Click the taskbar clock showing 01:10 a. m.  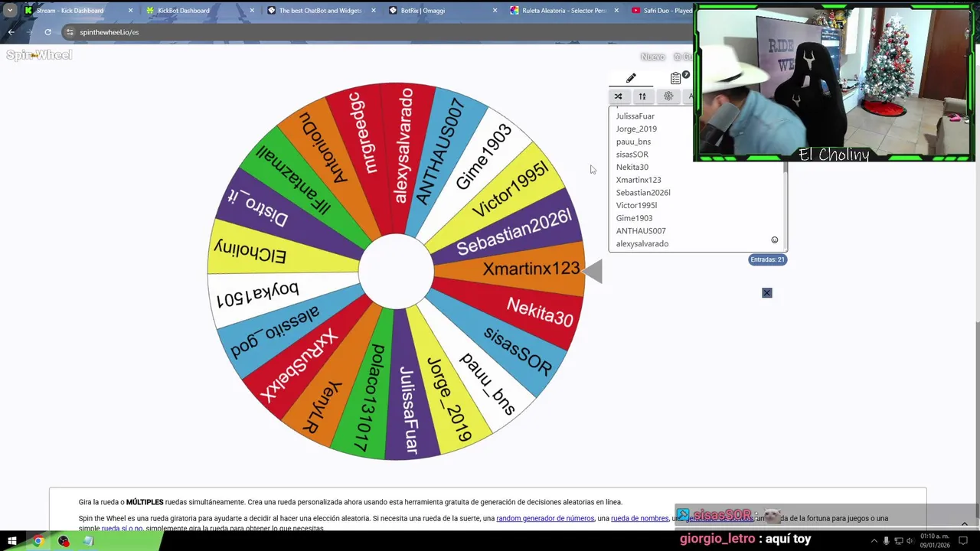934,540
